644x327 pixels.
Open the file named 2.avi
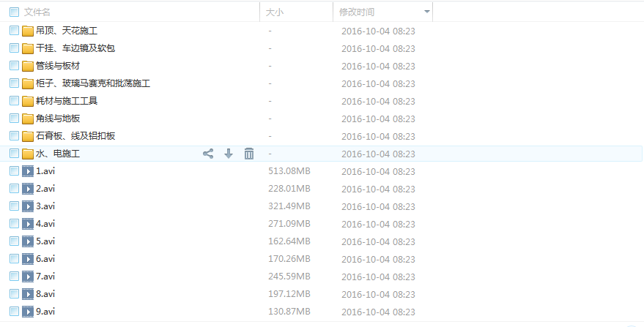(45, 189)
